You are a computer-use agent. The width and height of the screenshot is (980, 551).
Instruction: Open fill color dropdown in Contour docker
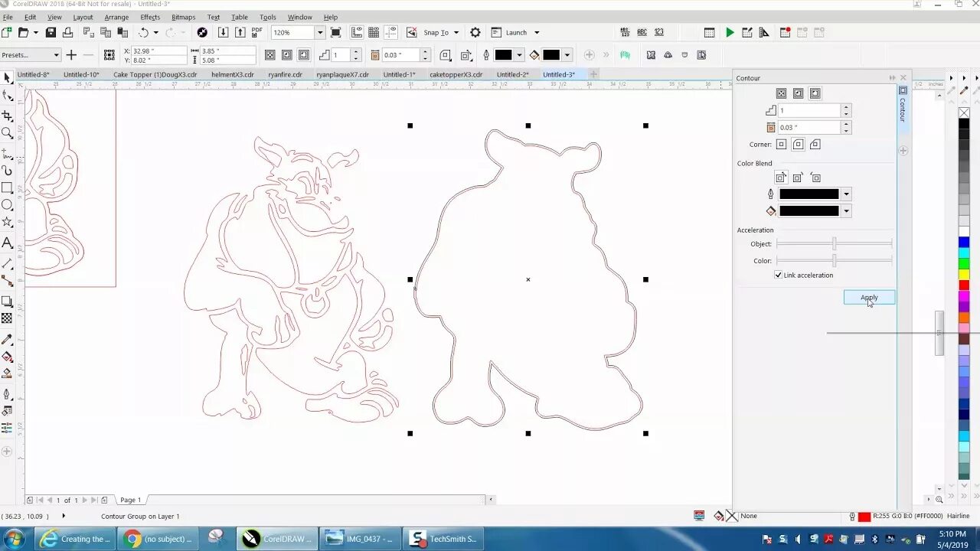(846, 211)
